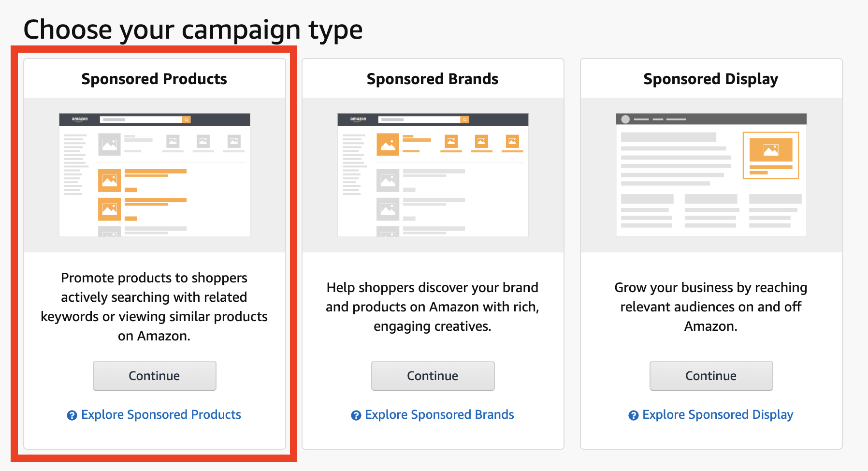
Task: Click Continue under Sponsored Display
Action: [711, 376]
